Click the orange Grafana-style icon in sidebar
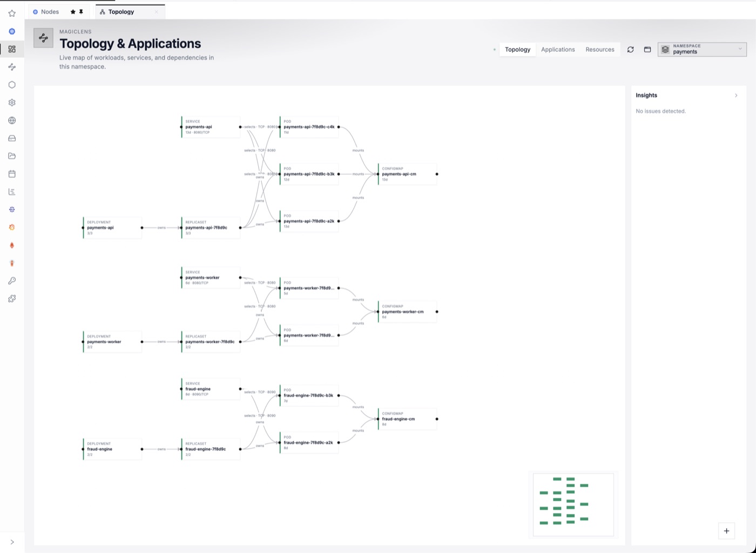 [12, 227]
